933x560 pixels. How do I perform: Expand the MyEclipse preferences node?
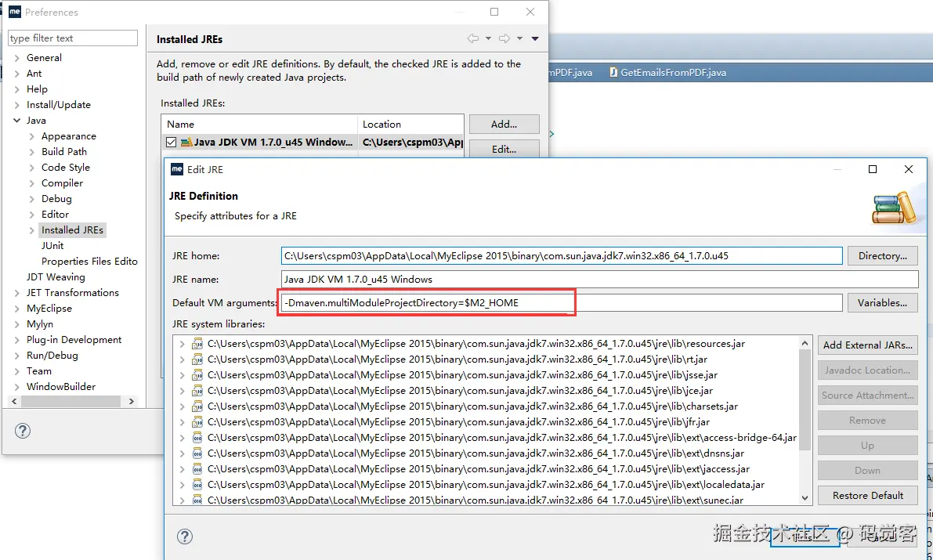pos(16,309)
